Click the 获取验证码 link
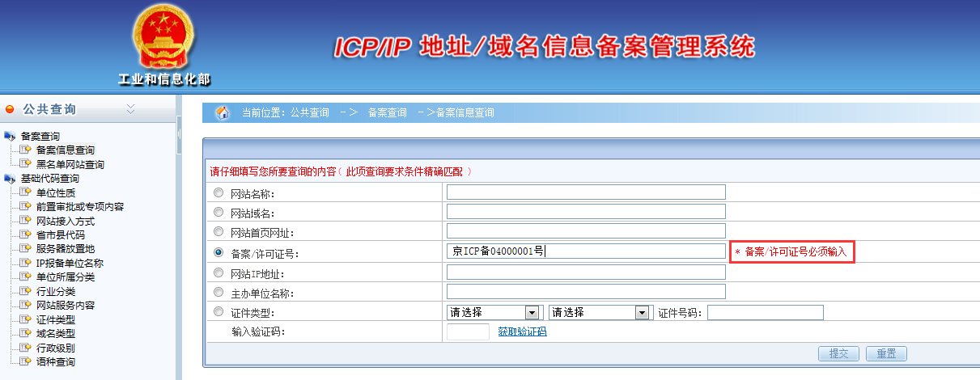The width and height of the screenshot is (980, 380). pyautogui.click(x=522, y=331)
